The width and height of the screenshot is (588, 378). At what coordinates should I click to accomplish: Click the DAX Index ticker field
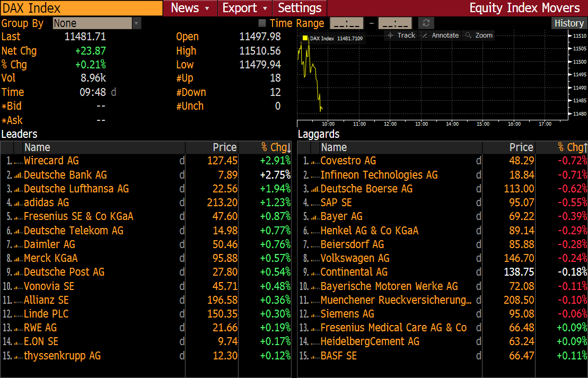tap(81, 8)
